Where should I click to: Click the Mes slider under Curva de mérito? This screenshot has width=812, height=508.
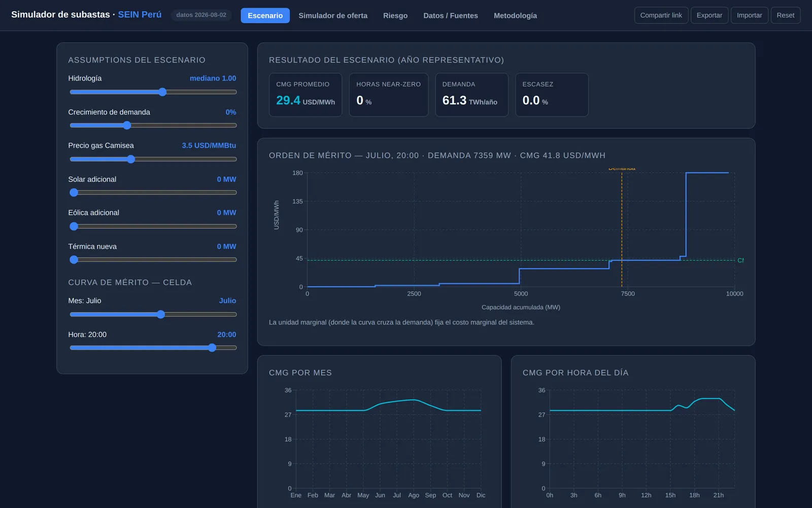153,314
